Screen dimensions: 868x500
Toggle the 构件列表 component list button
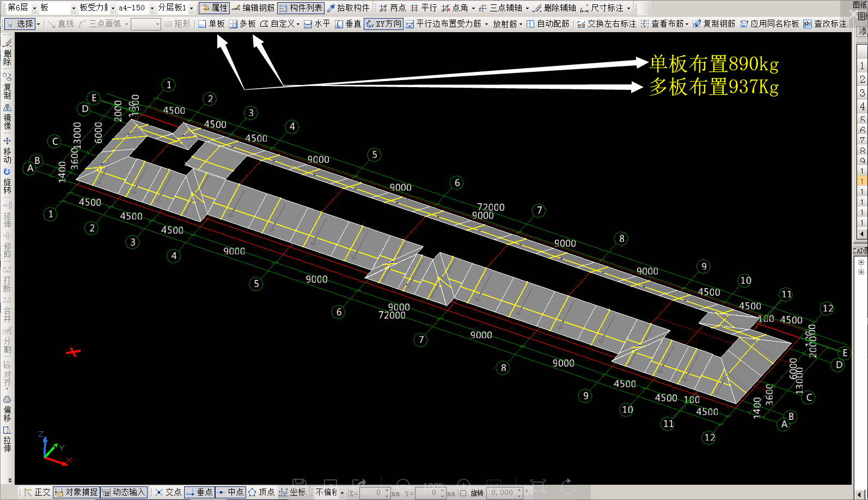point(301,8)
